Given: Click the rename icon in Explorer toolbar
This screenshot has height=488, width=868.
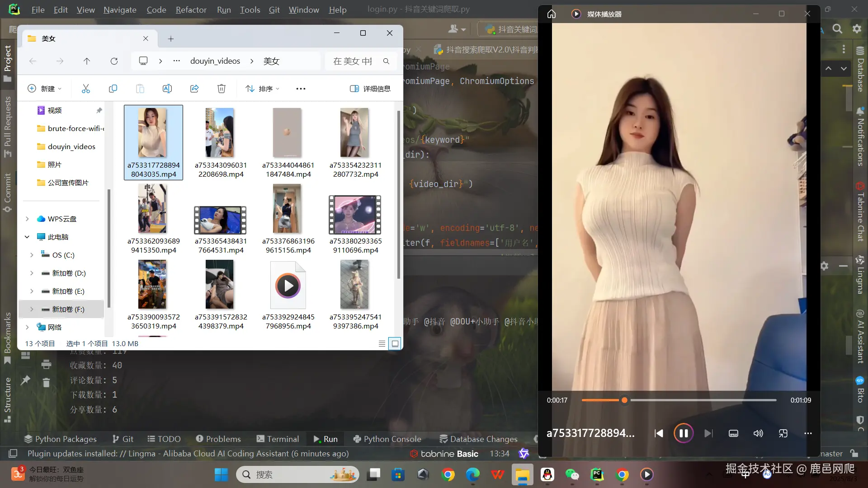Looking at the screenshot, I should (167, 89).
